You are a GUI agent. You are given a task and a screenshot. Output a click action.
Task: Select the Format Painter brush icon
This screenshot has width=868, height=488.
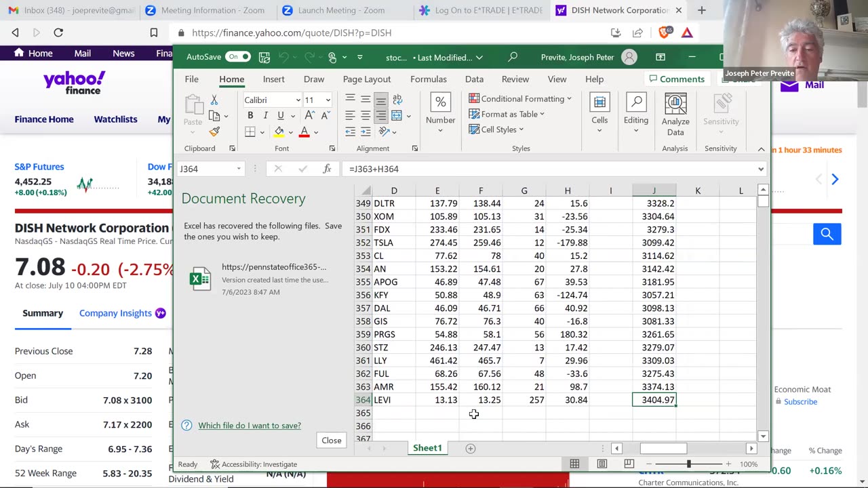pyautogui.click(x=214, y=131)
